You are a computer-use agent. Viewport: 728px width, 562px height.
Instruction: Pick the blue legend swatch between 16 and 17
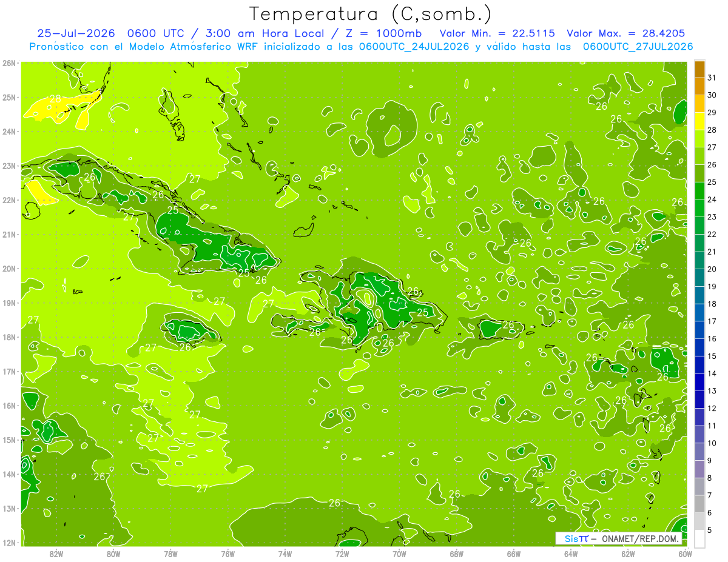pos(700,330)
